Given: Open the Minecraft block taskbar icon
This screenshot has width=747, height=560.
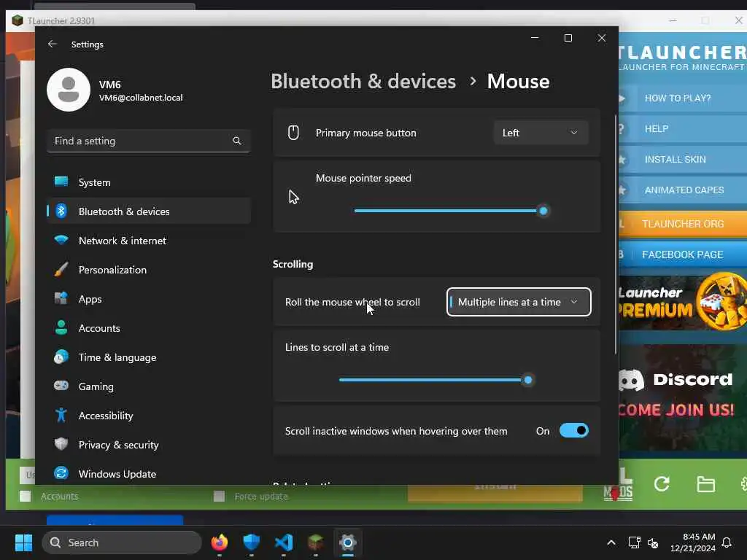Looking at the screenshot, I should coord(315,542).
